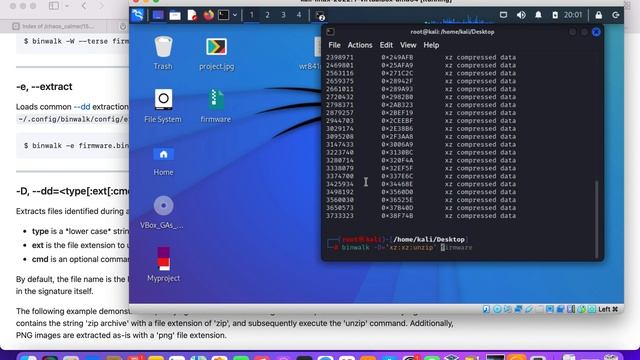
Task: Click the terminal window icon in title bar
Action: (x=331, y=32)
